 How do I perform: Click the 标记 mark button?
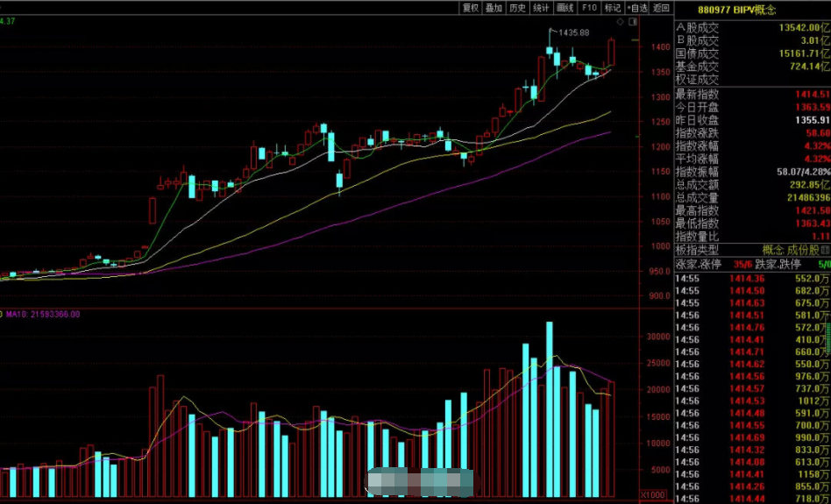[613, 7]
